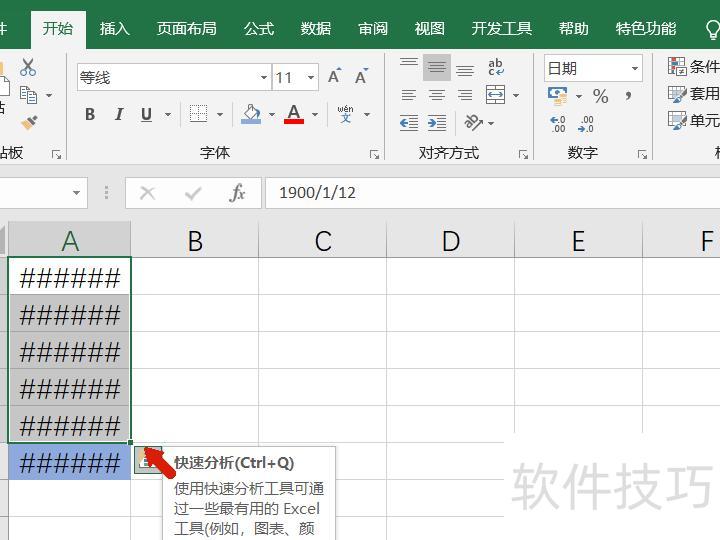Screen dimensions: 720x540
Task: Cancel formula entry X icon
Action: point(147,193)
